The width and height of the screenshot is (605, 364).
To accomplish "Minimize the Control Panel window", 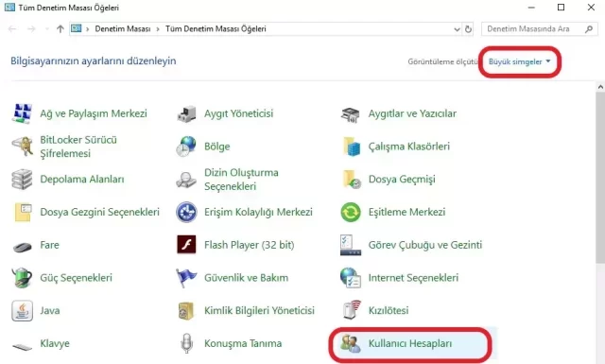I will pyautogui.click(x=531, y=8).
